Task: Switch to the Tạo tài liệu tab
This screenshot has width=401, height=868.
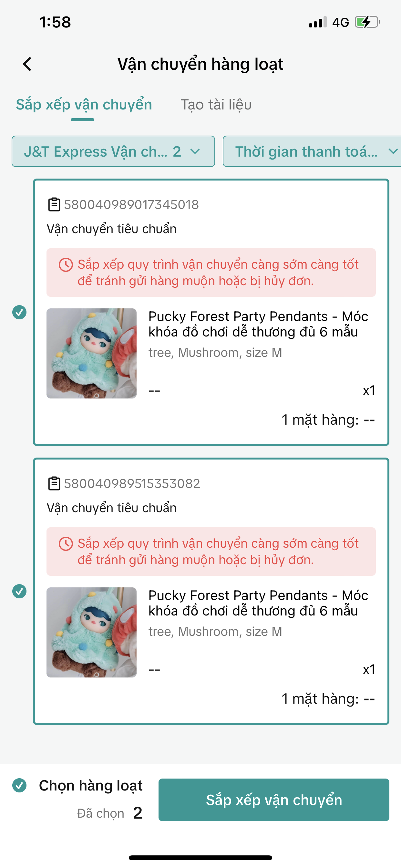Action: (x=216, y=104)
